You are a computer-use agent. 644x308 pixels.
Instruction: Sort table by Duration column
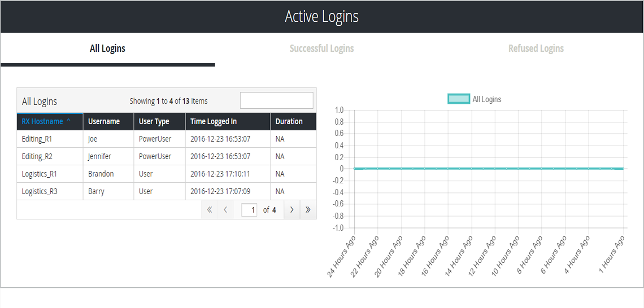pyautogui.click(x=289, y=121)
